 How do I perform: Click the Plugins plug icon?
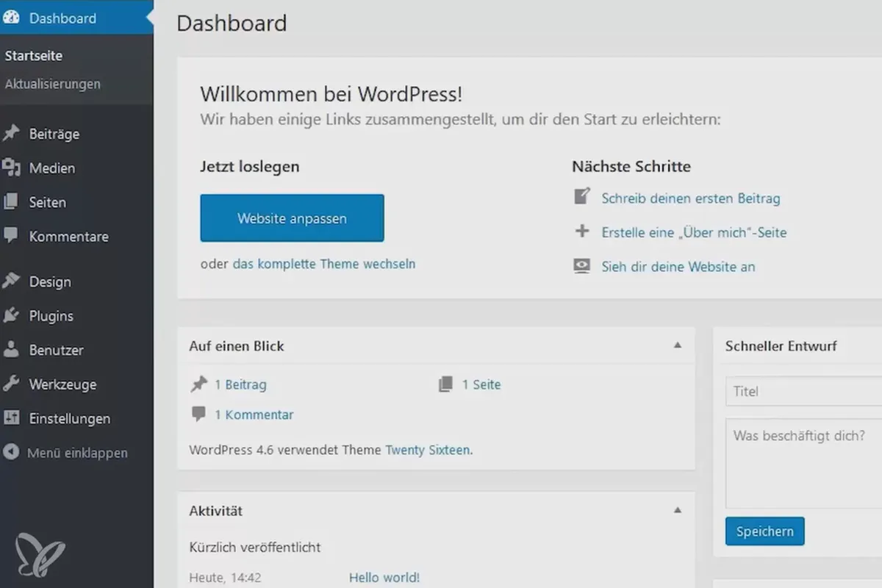click(11, 316)
